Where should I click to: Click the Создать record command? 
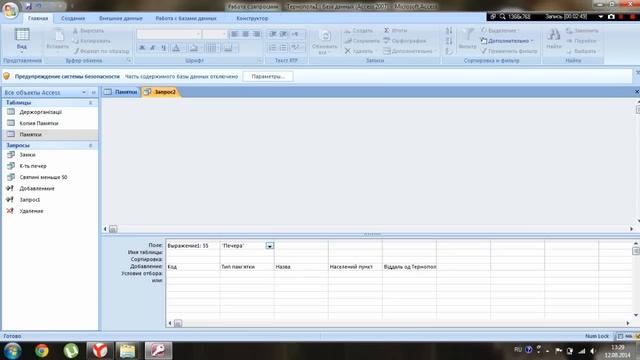coord(358,31)
